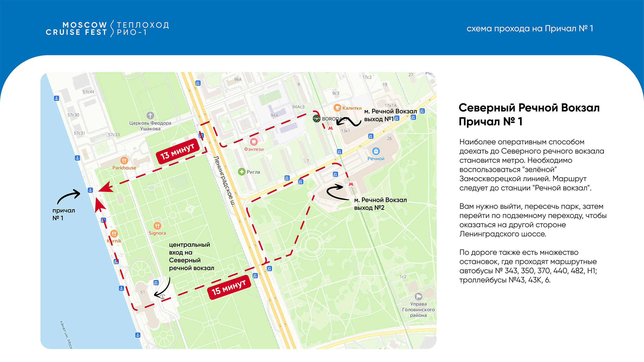Select the Речной shopping bag icon
The height and width of the screenshot is (362, 644).
tap(376, 151)
